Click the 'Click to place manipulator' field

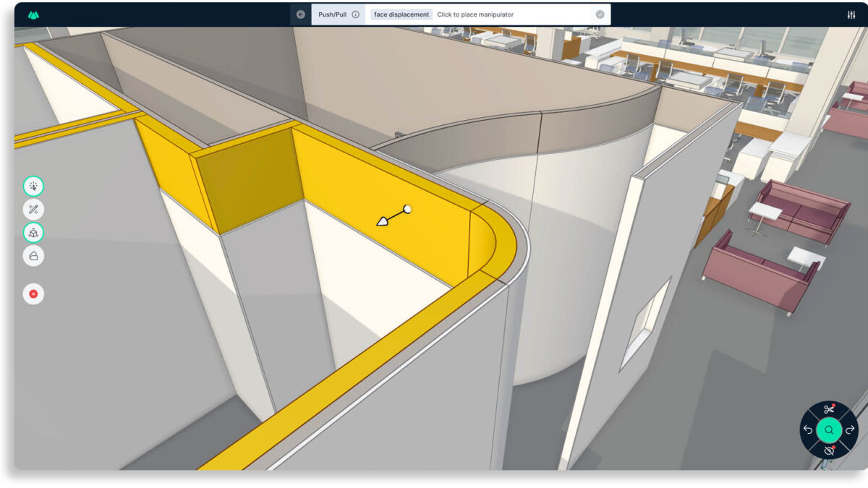tap(506, 14)
